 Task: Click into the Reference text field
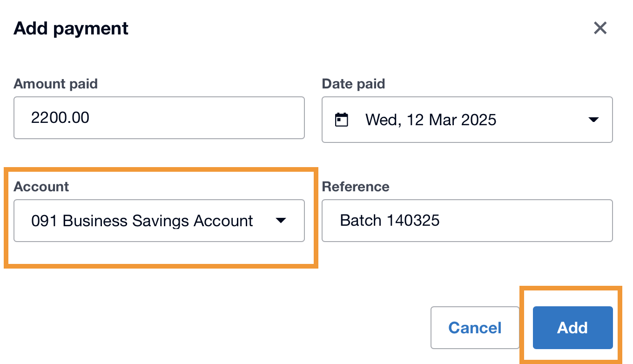(x=467, y=221)
